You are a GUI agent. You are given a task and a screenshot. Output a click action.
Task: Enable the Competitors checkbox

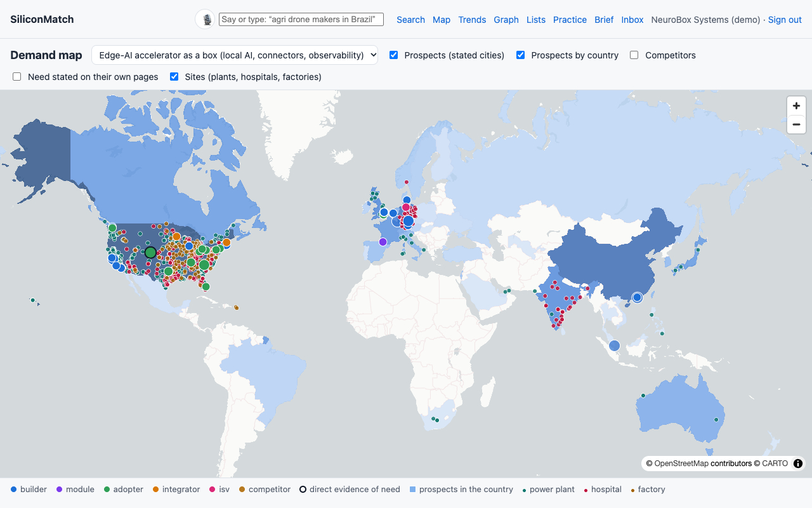tap(634, 55)
